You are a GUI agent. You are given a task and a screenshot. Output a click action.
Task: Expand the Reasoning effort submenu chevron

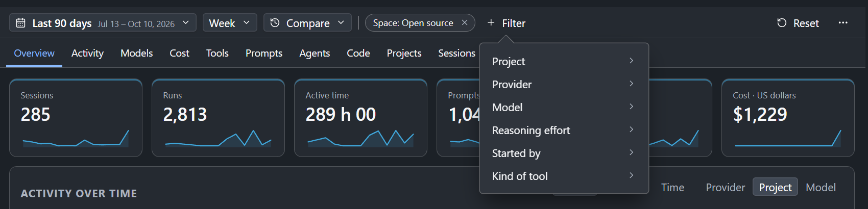pos(632,129)
